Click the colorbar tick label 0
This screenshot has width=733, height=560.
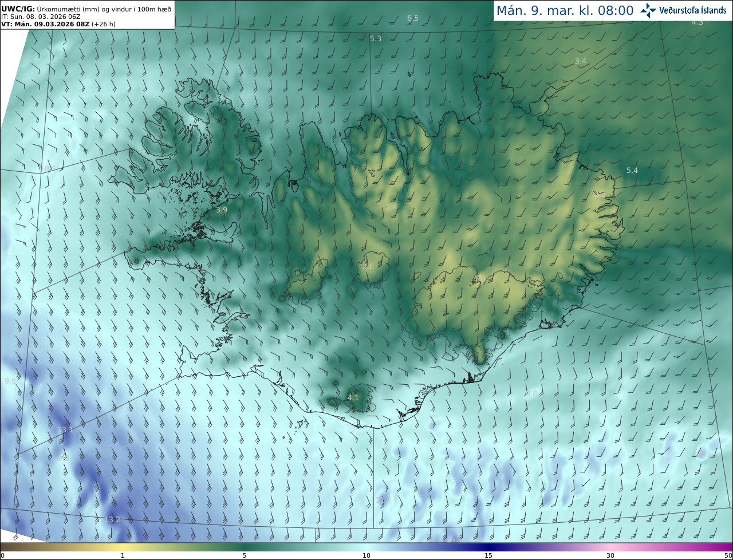coord(2,555)
